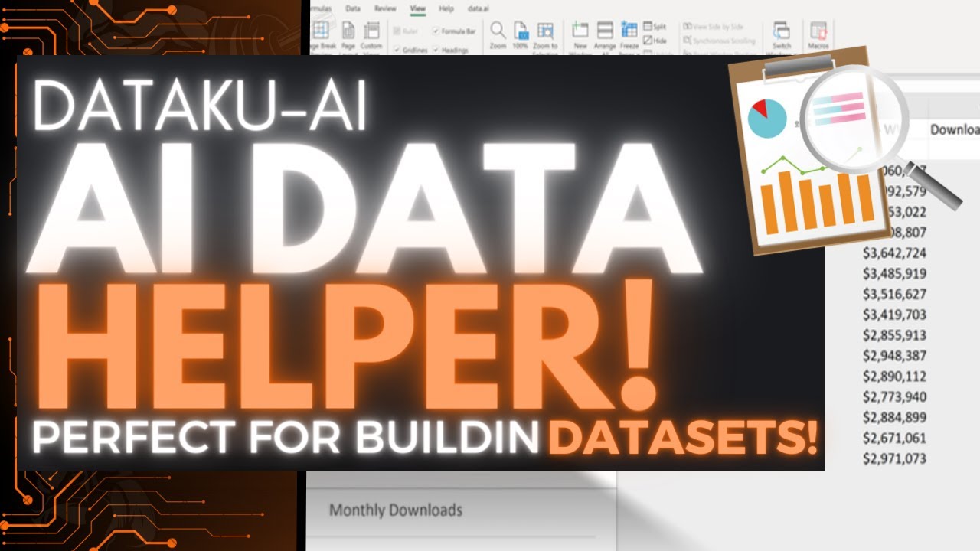Select the cell showing $2,855,913
The width and height of the screenshot is (980, 551).
[894, 335]
